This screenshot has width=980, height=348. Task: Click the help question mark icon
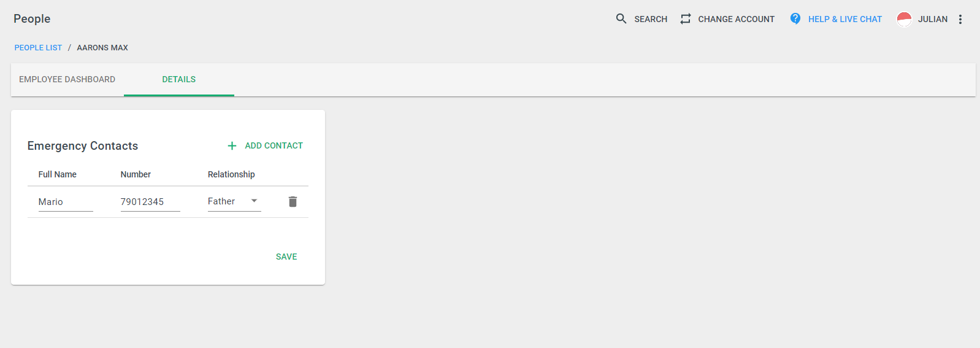[795, 18]
